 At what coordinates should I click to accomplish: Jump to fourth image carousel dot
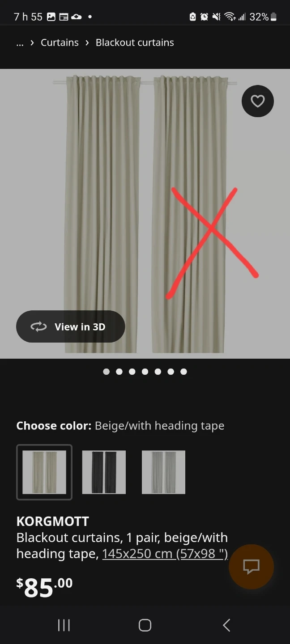coord(145,372)
